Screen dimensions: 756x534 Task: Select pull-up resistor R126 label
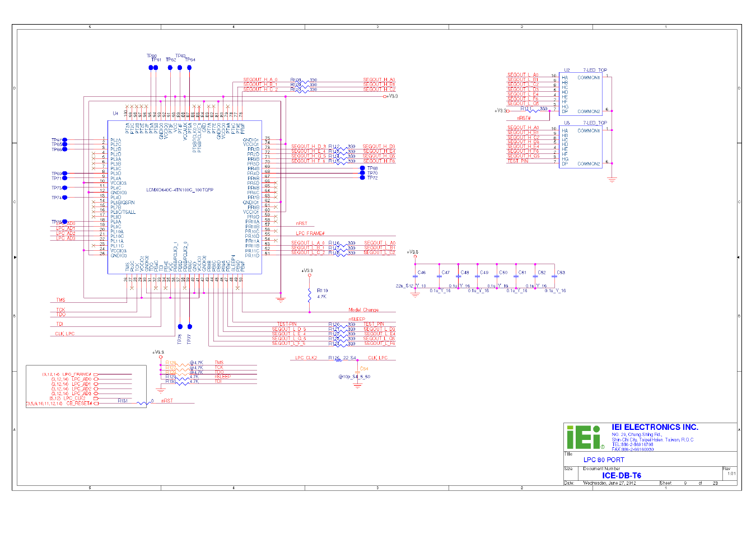pos(170,363)
